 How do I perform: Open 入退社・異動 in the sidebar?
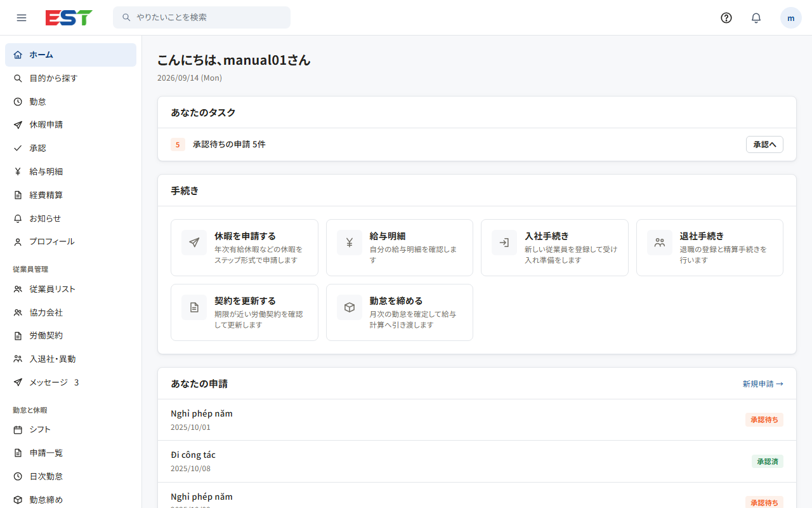click(x=70, y=359)
